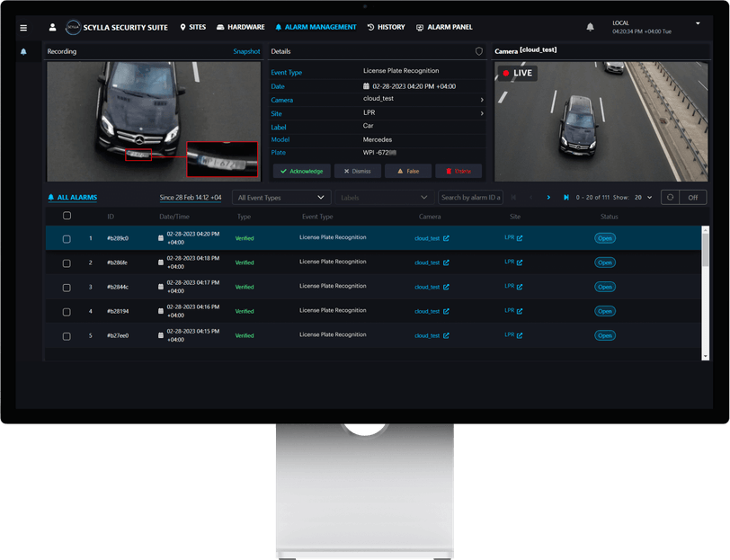The image size is (730, 560).
Task: Check the box for alarm #b289c0
Action: [67, 239]
